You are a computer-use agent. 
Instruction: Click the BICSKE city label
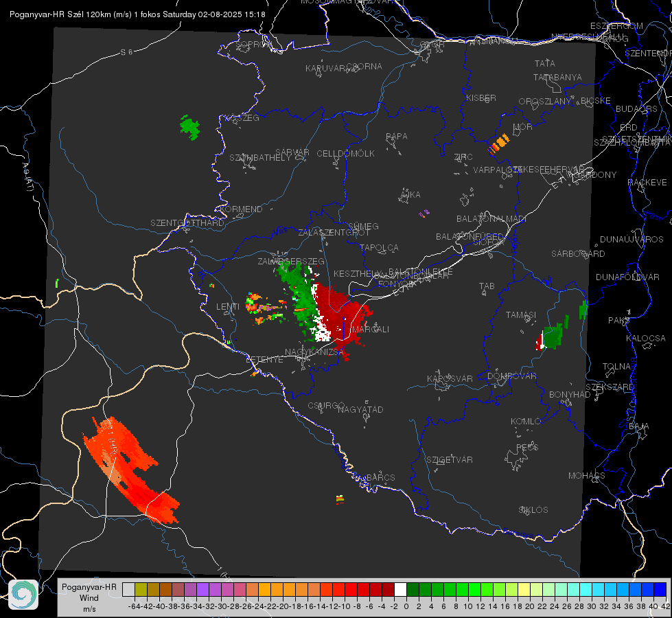click(x=595, y=101)
